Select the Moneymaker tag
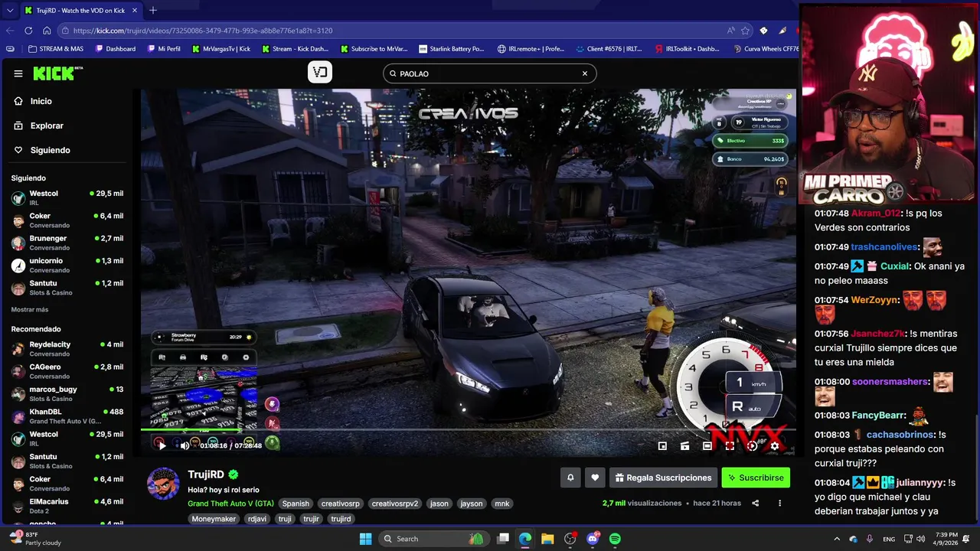Image resolution: width=980 pixels, height=551 pixels. coord(214,519)
